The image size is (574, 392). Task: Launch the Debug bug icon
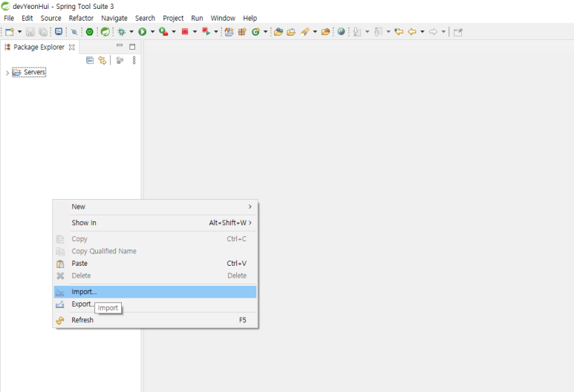pos(122,32)
